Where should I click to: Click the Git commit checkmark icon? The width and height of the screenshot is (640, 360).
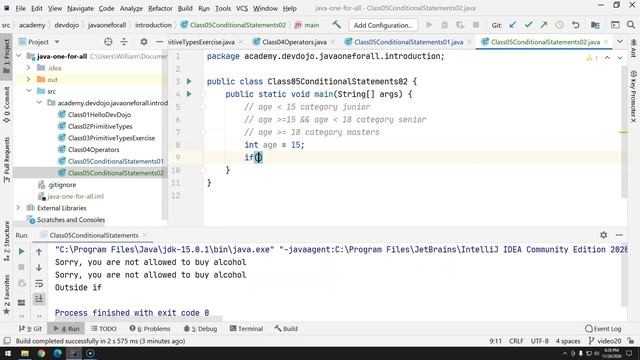click(x=528, y=25)
